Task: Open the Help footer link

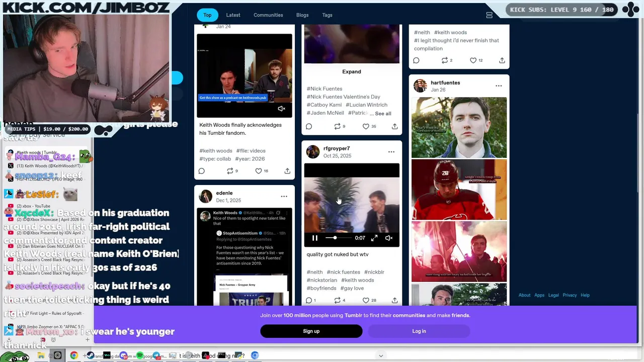Action: (x=585, y=295)
